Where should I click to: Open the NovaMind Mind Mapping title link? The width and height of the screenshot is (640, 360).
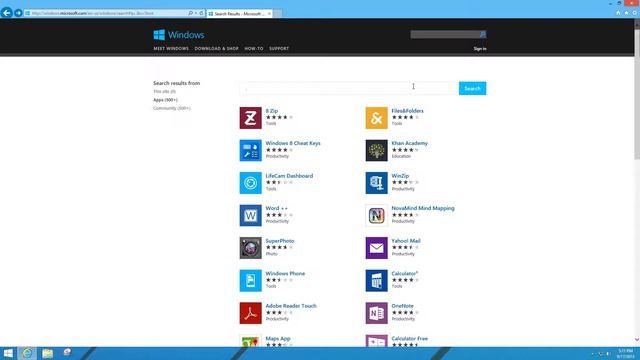[x=423, y=208]
